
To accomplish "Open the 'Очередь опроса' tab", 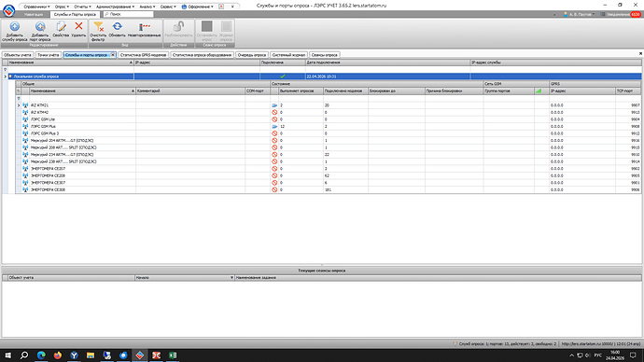I will pyautogui.click(x=252, y=55).
